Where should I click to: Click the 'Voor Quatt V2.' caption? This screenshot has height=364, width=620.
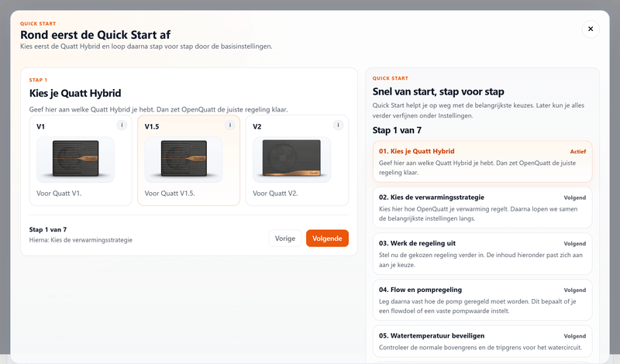click(x=275, y=194)
